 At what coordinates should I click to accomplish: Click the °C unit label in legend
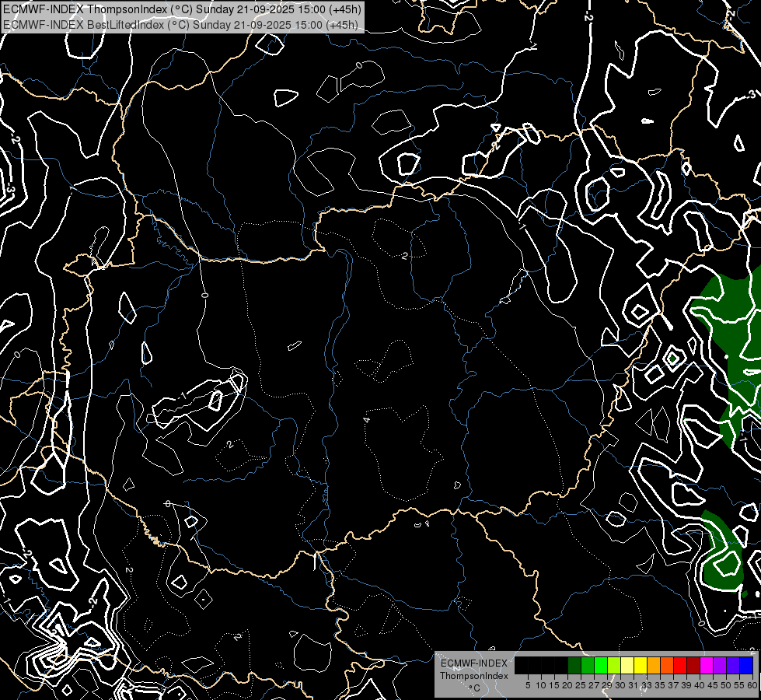473,688
